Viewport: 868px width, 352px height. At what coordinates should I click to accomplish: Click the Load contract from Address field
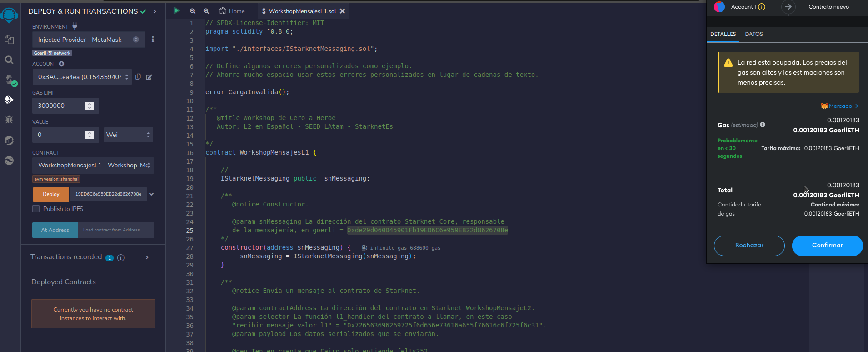coord(116,230)
